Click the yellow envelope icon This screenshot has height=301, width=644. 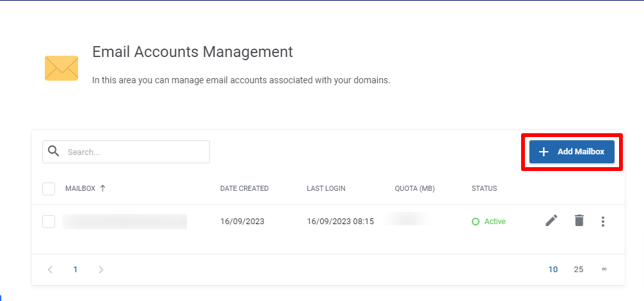(x=61, y=68)
